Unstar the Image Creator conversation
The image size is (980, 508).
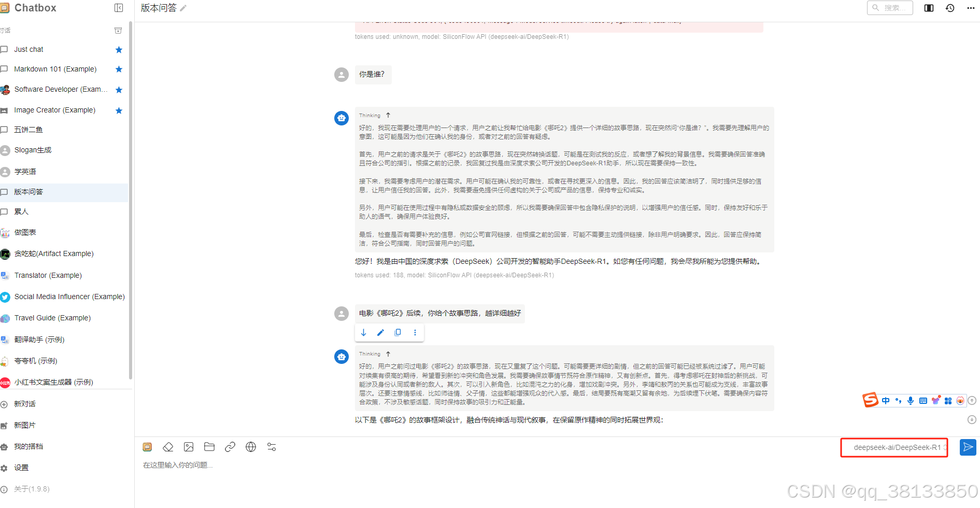click(119, 110)
